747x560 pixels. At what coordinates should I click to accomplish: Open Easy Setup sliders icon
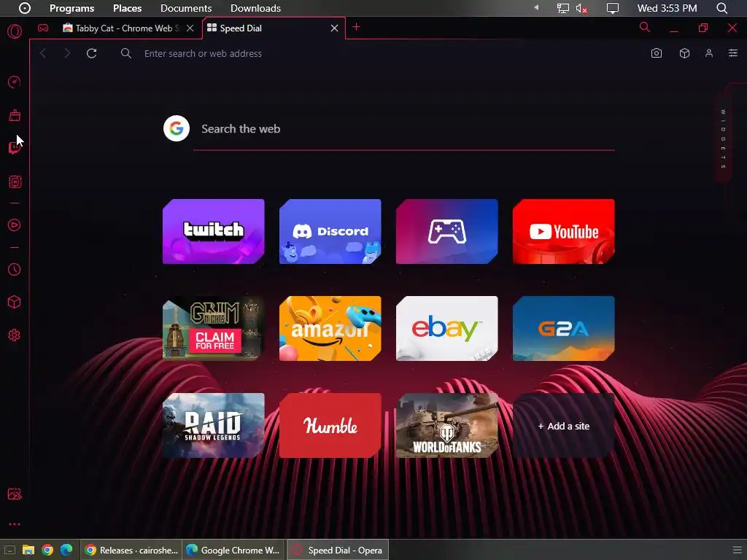733,53
